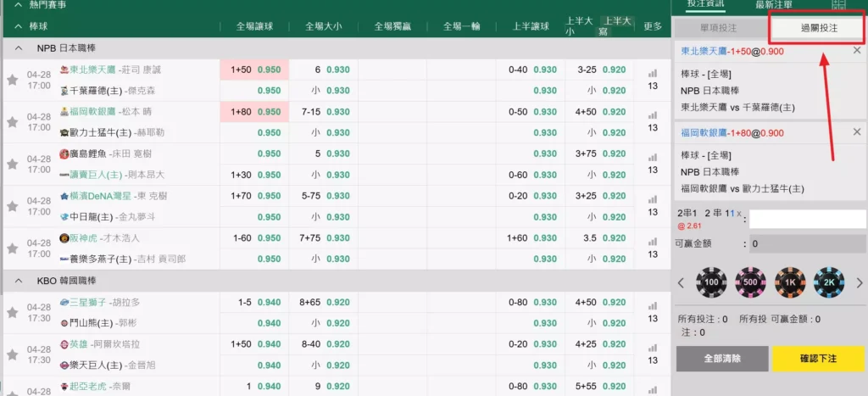Deselect 東北樂天鷹 1+50 0.950 highlighted odds
Image resolution: width=868 pixels, height=396 pixels.
click(254, 70)
